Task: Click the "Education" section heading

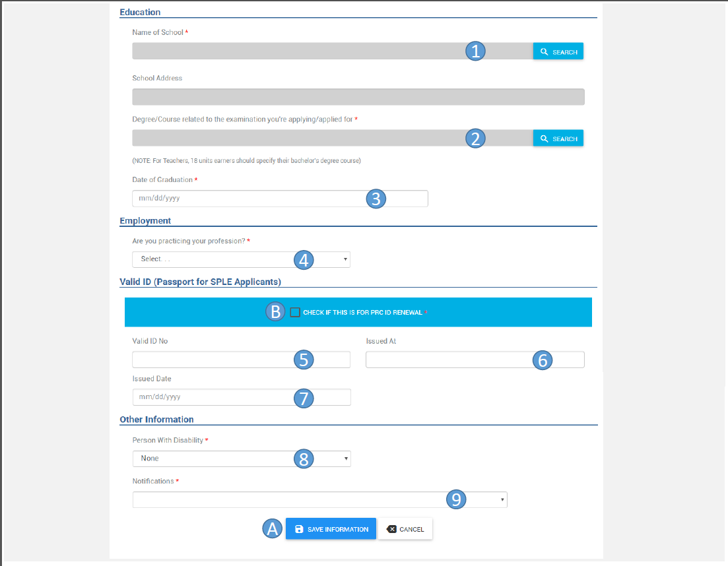Action: [140, 12]
